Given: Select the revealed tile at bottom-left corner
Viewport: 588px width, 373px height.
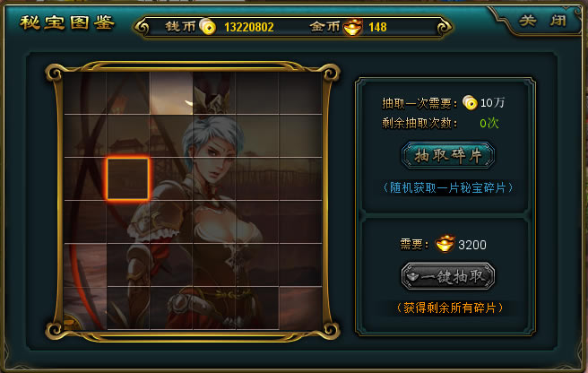Looking at the screenshot, I should coord(85,308).
